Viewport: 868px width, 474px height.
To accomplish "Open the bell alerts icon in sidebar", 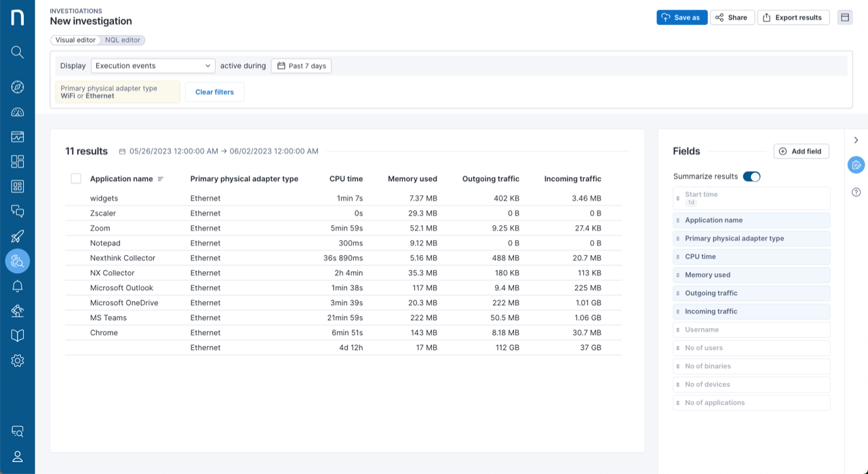I will [18, 286].
